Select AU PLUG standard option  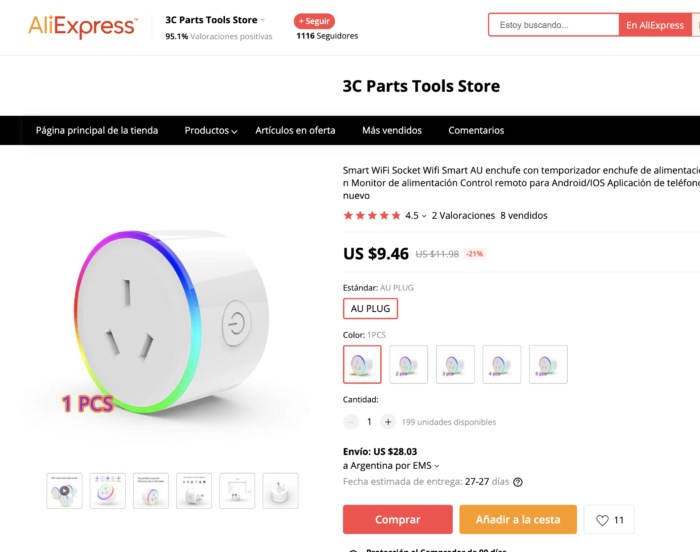point(370,309)
